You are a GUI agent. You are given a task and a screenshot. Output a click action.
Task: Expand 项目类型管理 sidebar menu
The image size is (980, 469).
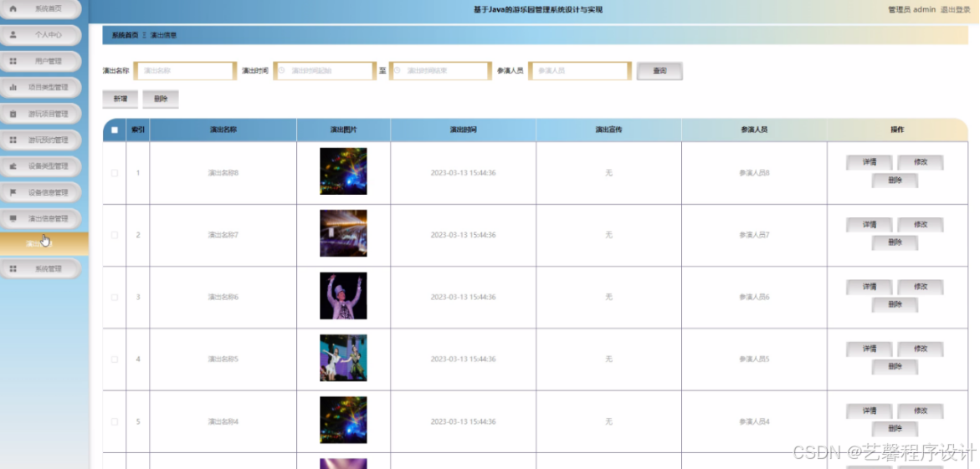tap(41, 88)
